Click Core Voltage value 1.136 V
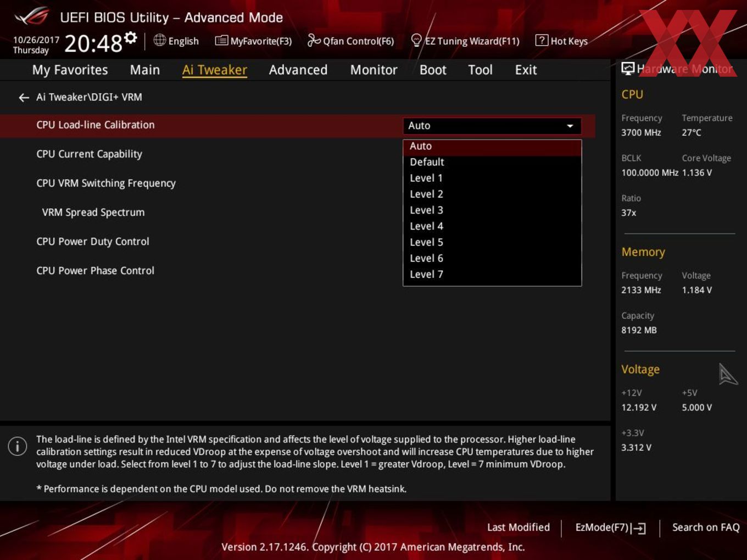 pos(697,172)
